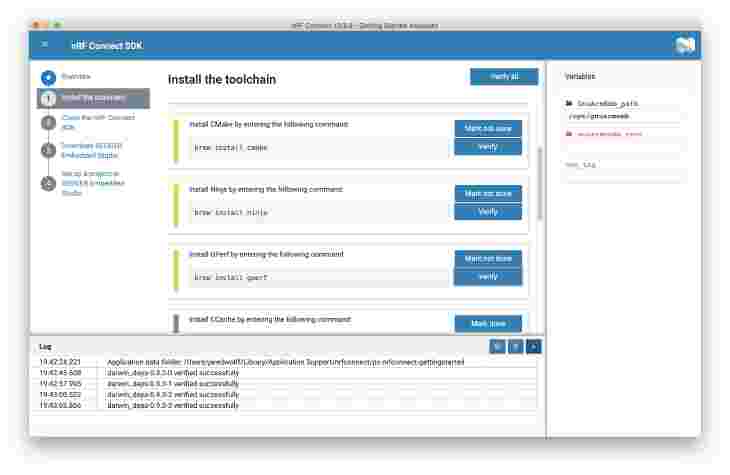Click the brew install ninja command
The height and width of the screenshot is (475, 730).
click(x=231, y=212)
